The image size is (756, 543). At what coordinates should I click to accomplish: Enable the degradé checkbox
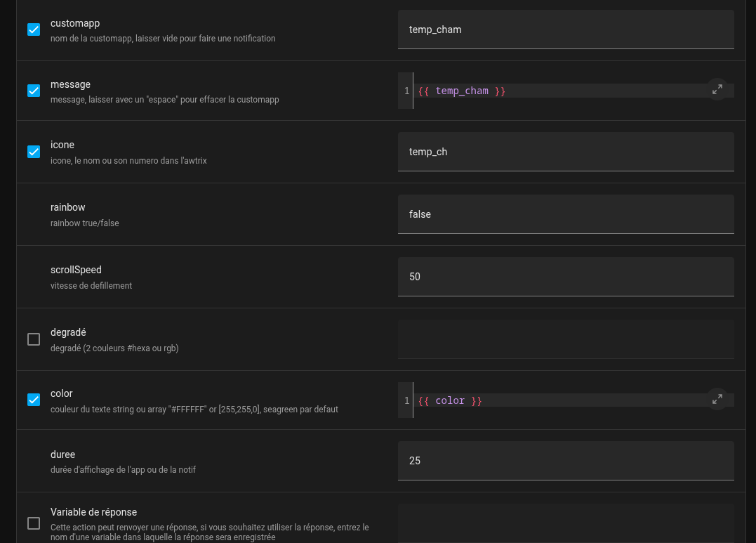(x=34, y=339)
